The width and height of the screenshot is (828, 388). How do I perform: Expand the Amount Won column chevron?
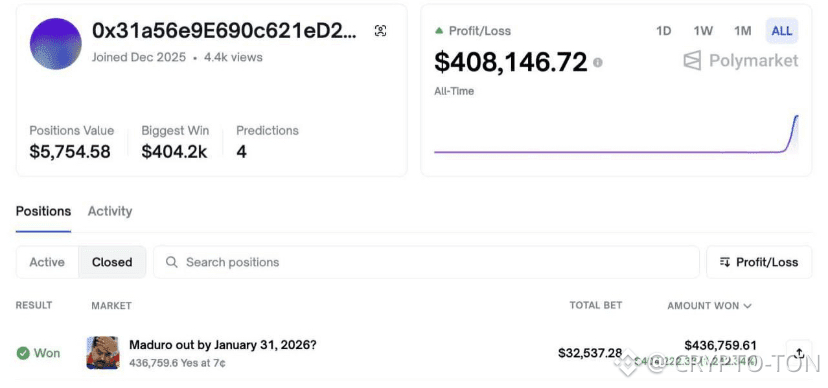pos(747,306)
